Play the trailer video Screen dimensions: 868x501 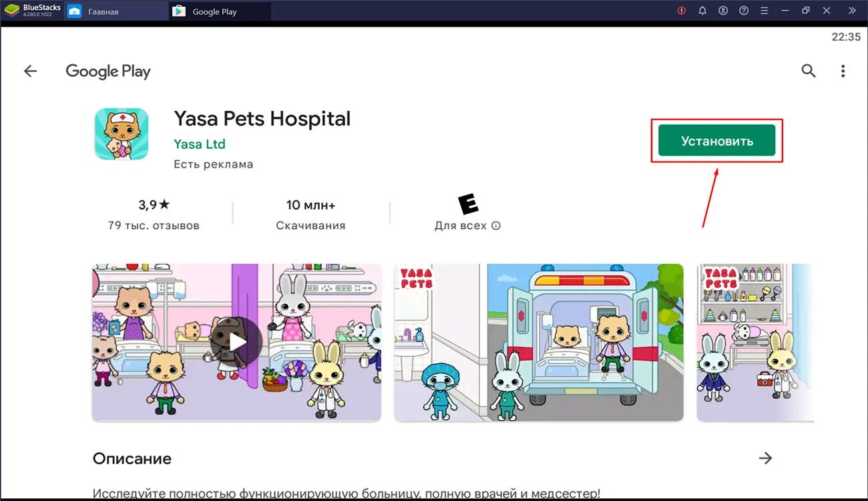click(236, 343)
